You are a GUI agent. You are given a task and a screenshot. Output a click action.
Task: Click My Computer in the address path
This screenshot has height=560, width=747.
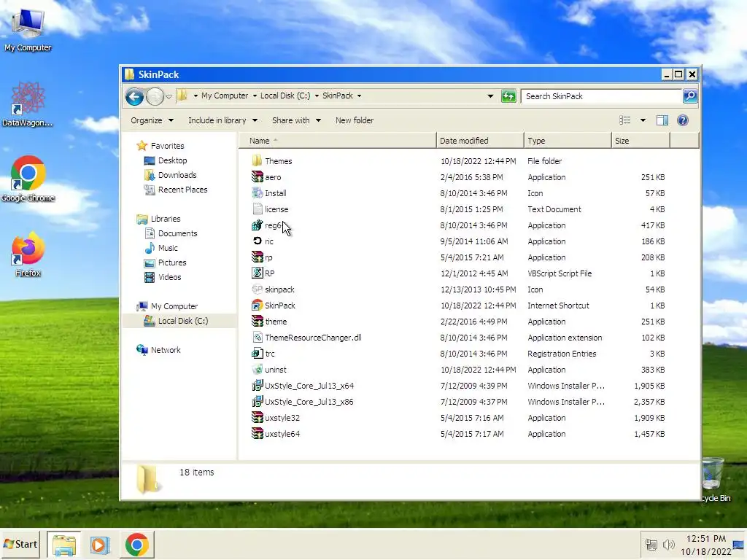(x=225, y=96)
